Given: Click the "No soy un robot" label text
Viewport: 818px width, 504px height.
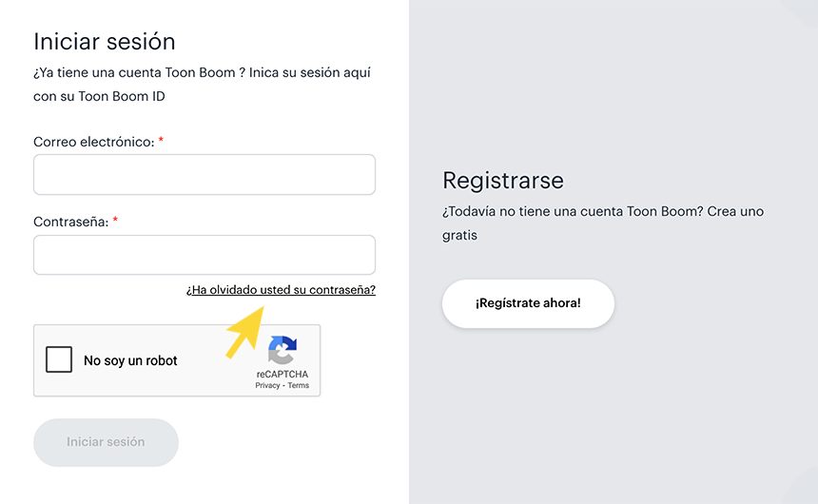Looking at the screenshot, I should click(130, 360).
